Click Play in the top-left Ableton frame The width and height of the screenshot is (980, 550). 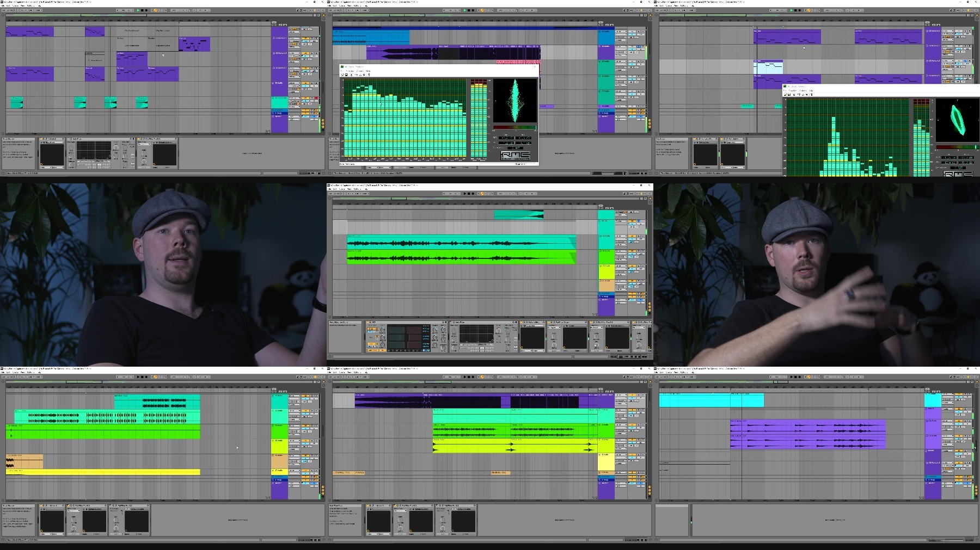tap(138, 10)
